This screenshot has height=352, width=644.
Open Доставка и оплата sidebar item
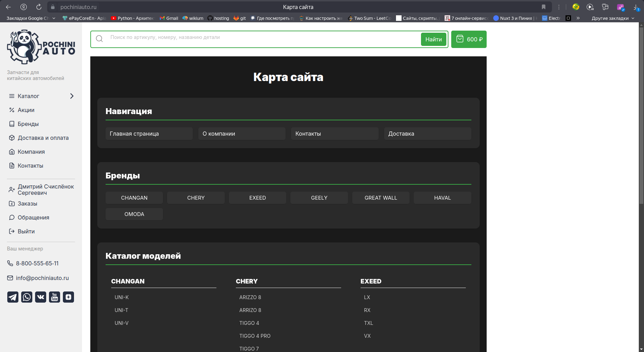43,138
